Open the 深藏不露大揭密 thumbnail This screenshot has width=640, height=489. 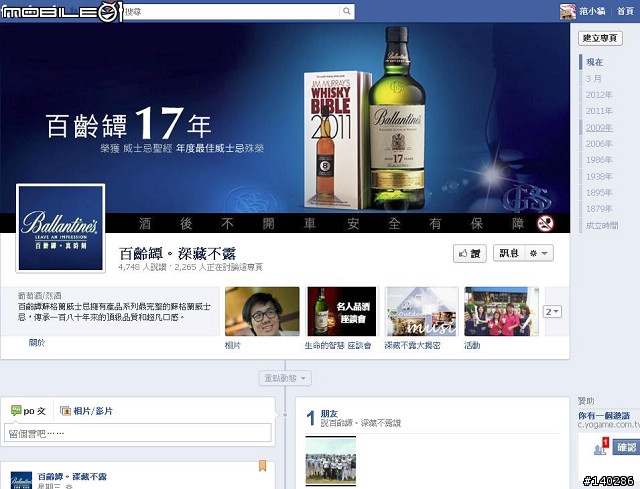(x=422, y=311)
